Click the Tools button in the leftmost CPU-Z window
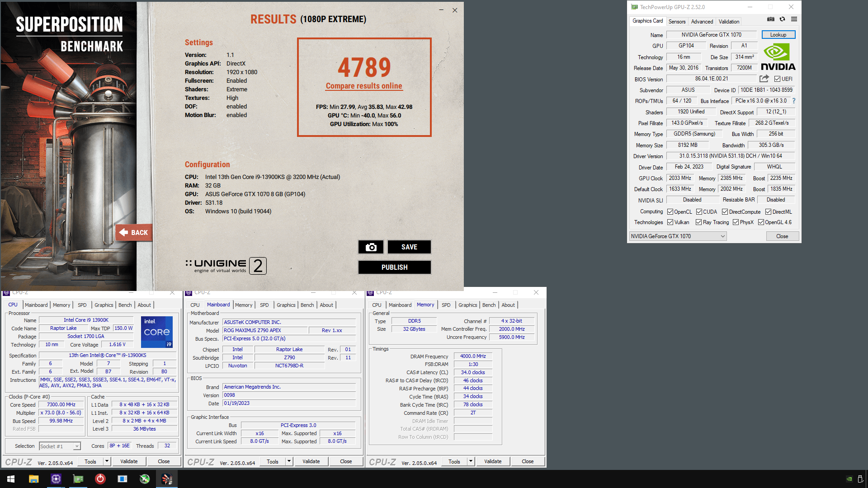 click(90, 461)
